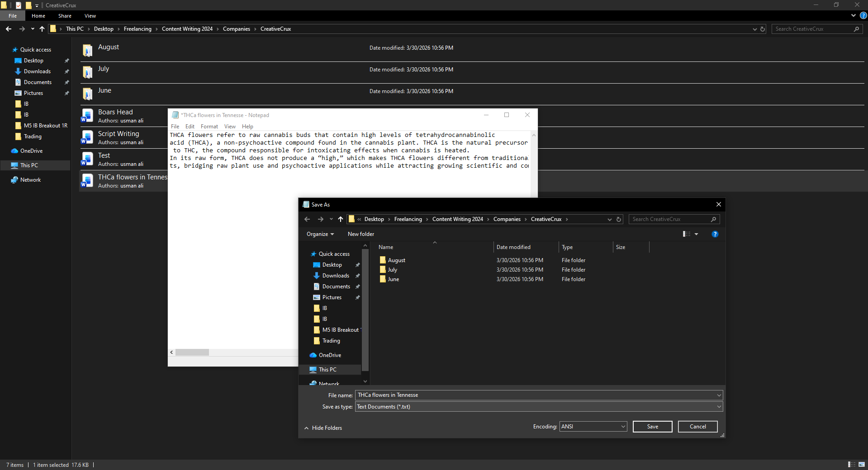Expand File Explorer ribbon chevron
Screen dimensions: 868x470
pyautogui.click(x=854, y=15)
